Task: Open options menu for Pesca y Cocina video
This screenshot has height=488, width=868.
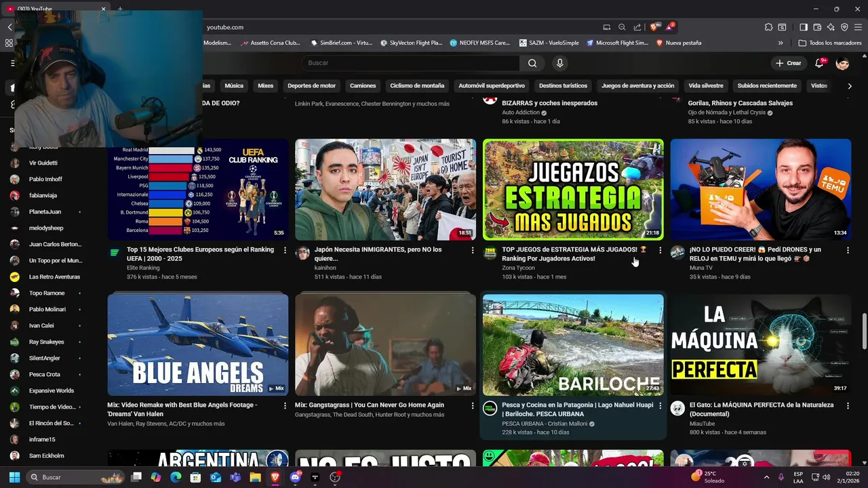Action: tap(660, 405)
